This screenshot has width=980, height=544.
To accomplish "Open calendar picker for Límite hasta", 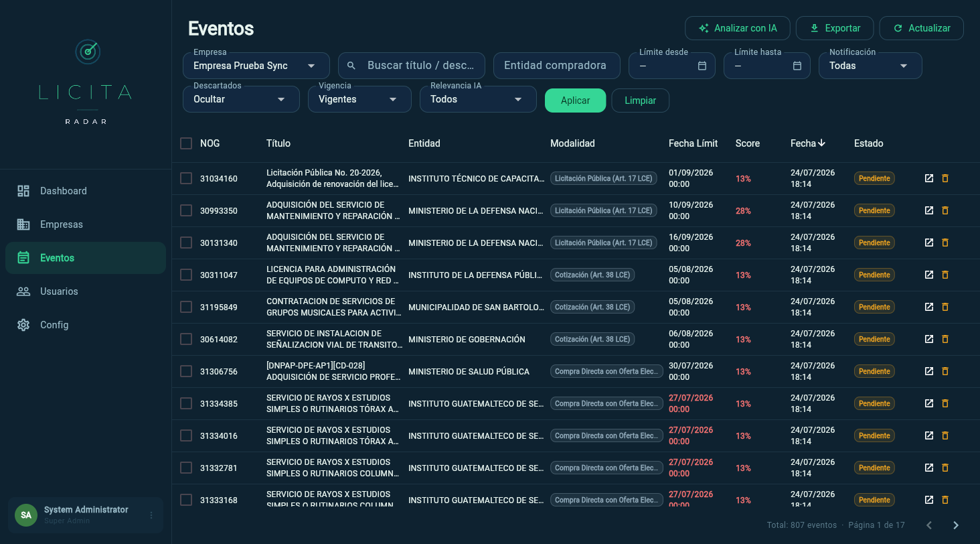I will pos(797,66).
